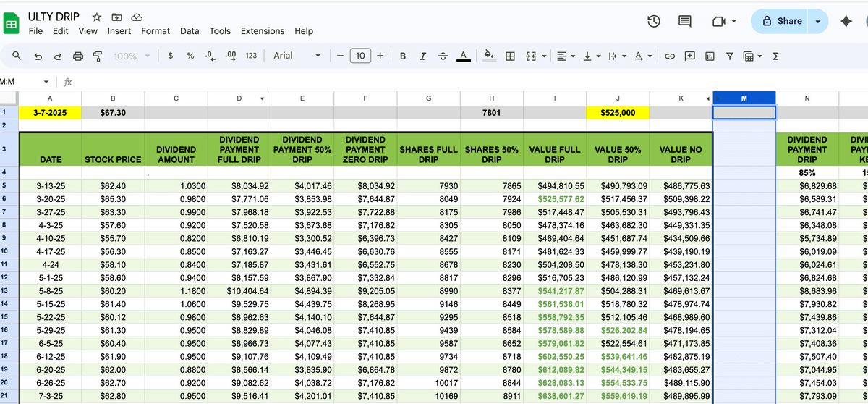Open the comments panel icon
Screen dimensions: 868x404
click(x=685, y=22)
